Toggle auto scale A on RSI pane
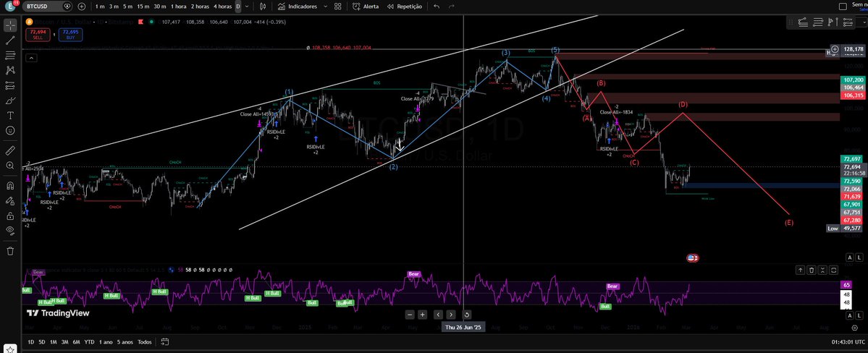Image resolution: width=868 pixels, height=353 pixels. pyautogui.click(x=850, y=315)
